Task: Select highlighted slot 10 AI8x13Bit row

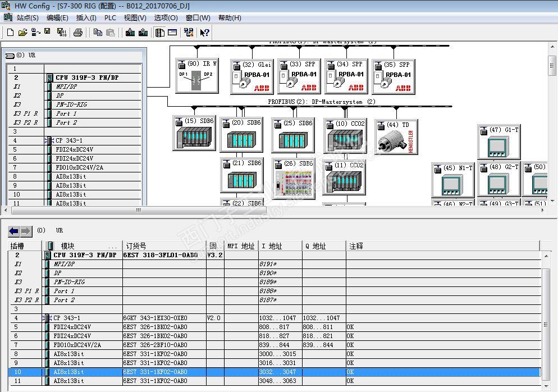Action: pos(274,372)
